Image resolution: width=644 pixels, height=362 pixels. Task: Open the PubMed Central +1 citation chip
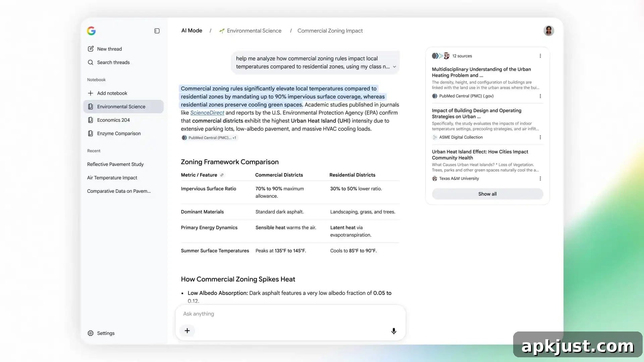209,138
